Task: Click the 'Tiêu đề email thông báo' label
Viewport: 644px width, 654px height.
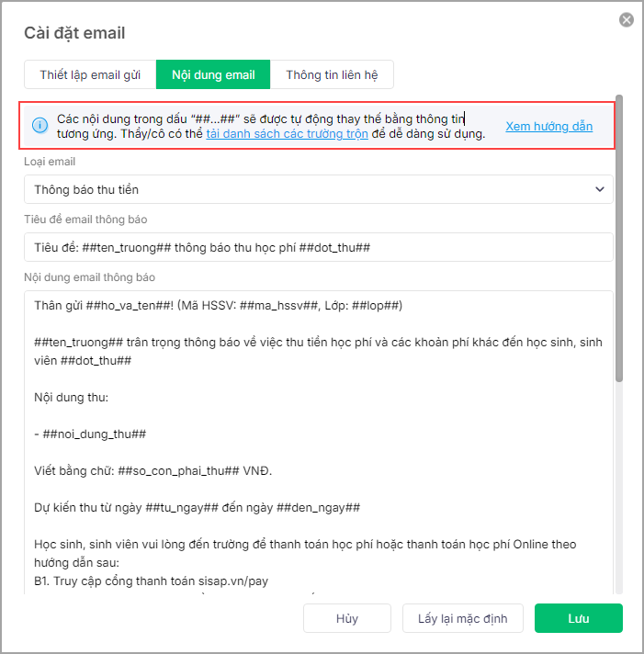Action: (x=85, y=220)
